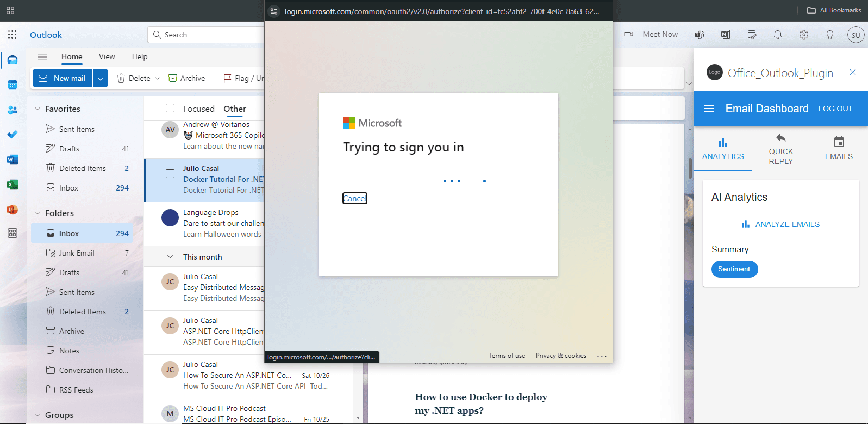Image resolution: width=868 pixels, height=424 pixels.
Task: Click ANALYZE EMAILS button
Action: click(780, 224)
